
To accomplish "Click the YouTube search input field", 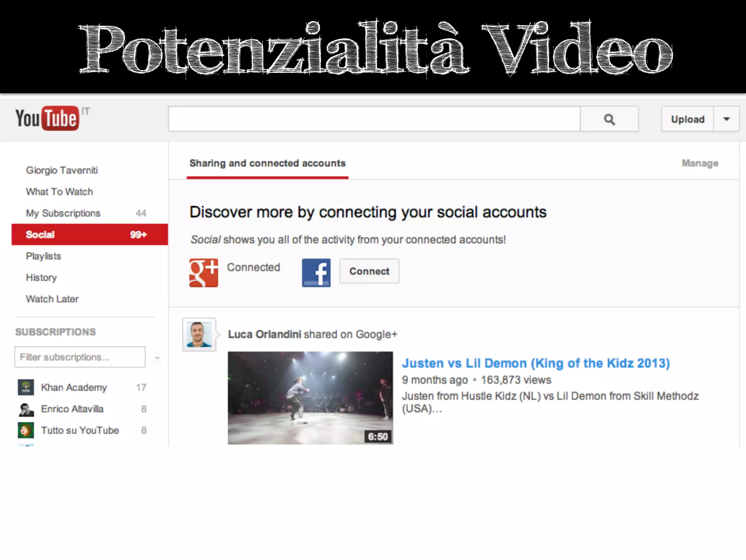I will [374, 119].
